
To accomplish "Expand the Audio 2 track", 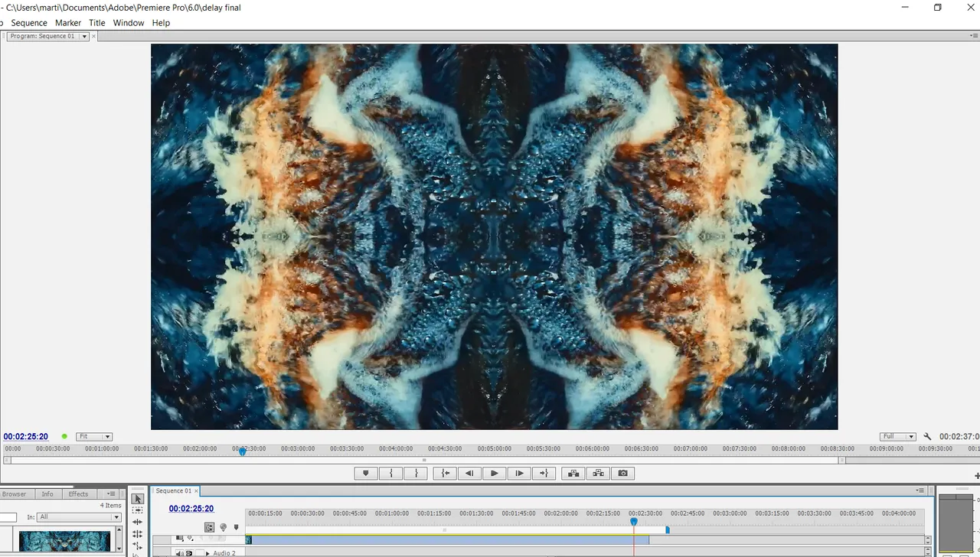I will click(x=207, y=553).
